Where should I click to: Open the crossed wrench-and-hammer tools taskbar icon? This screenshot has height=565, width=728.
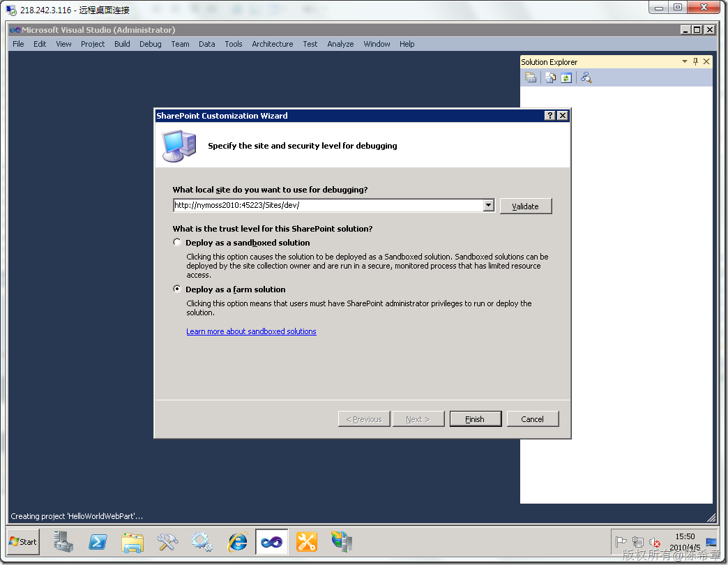[167, 542]
